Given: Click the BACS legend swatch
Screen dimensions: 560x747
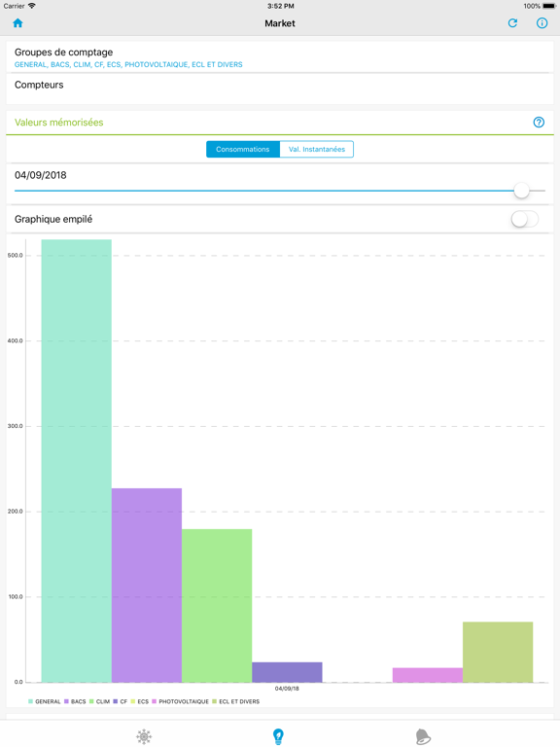Looking at the screenshot, I should click(x=67, y=701).
